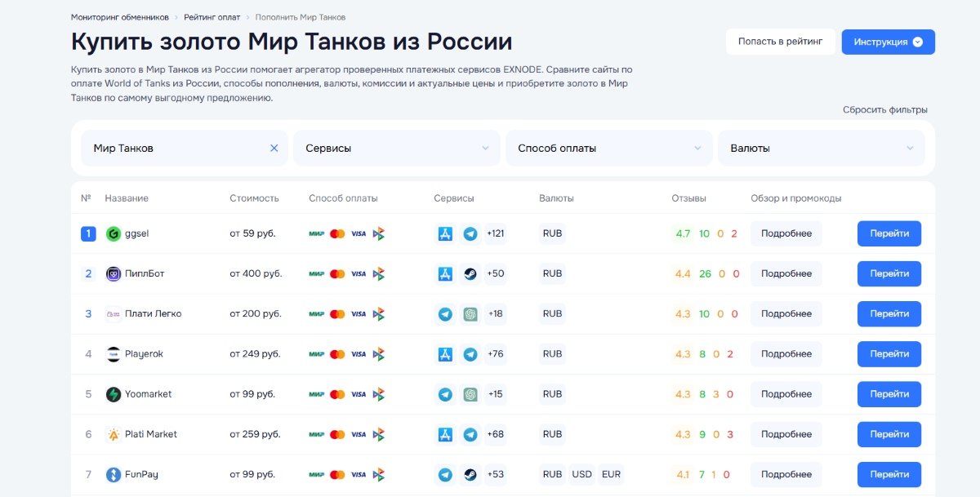Click the Mastercard icon in ПиплБот row

point(337,273)
